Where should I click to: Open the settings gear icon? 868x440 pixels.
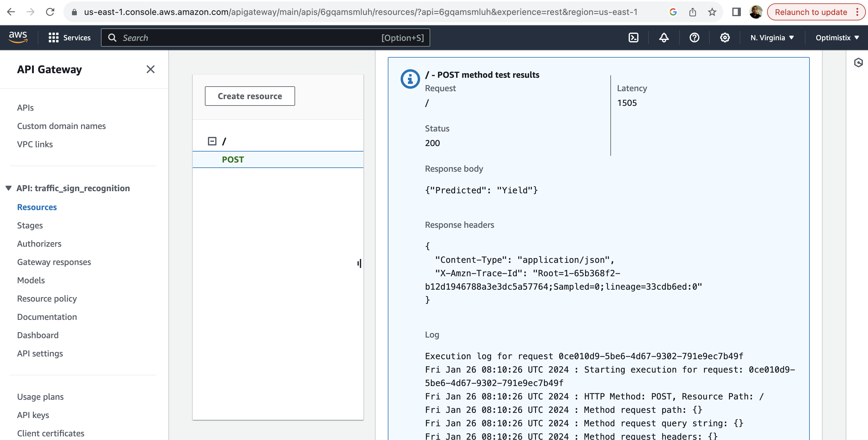725,38
